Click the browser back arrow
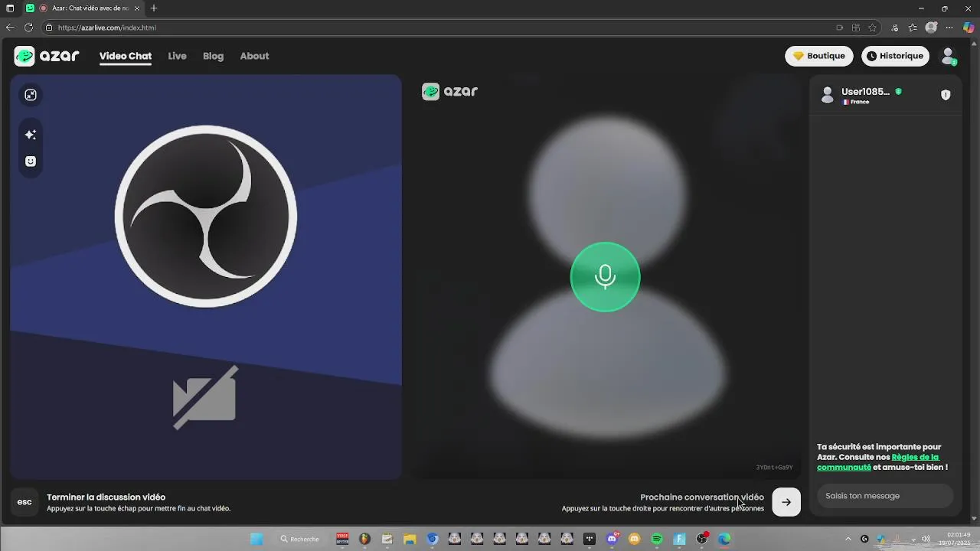Viewport: 980px width, 551px height. pos(10,28)
